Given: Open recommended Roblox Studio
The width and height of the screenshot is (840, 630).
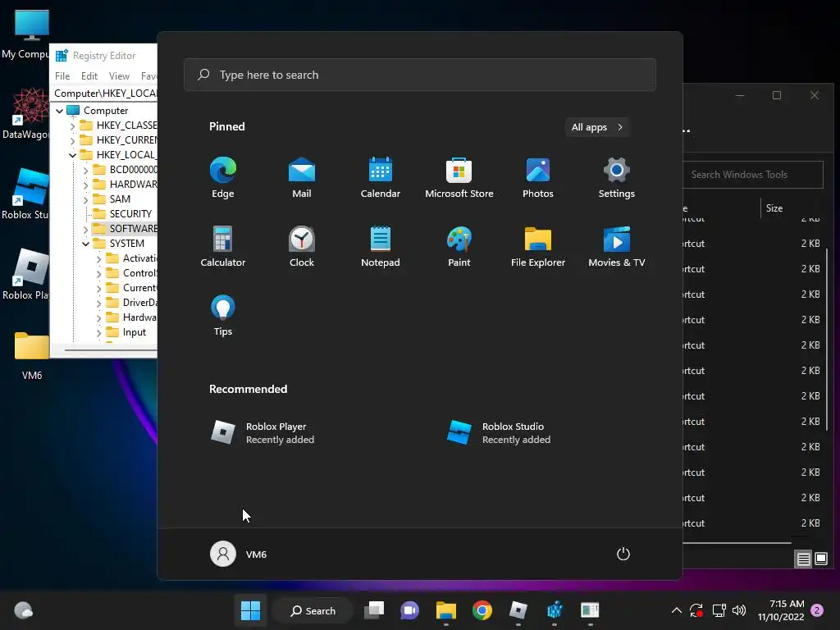Looking at the screenshot, I should tap(499, 433).
